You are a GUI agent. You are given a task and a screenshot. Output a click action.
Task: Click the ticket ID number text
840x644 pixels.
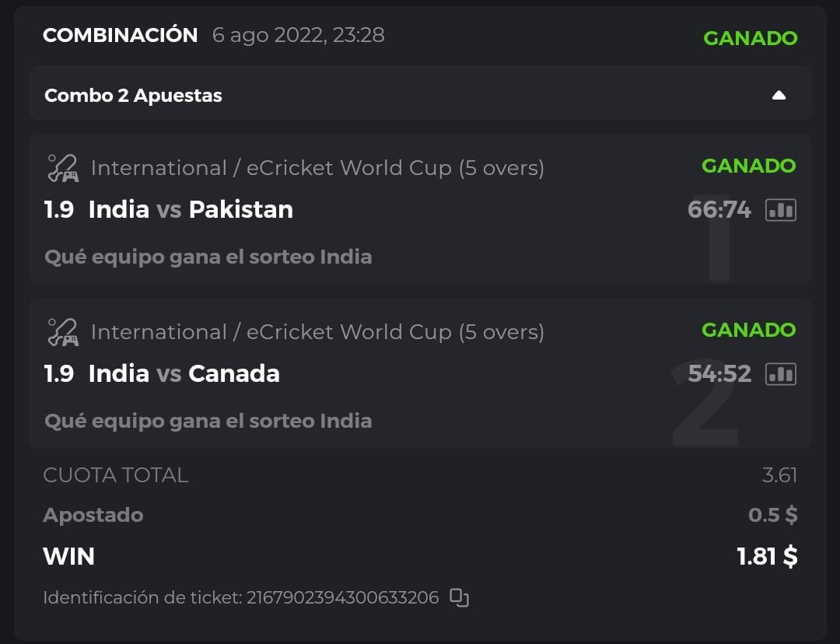coord(342,598)
